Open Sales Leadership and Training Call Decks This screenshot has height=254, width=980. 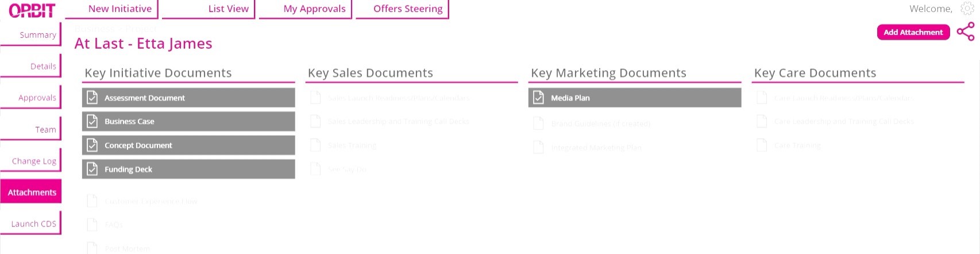(398, 121)
